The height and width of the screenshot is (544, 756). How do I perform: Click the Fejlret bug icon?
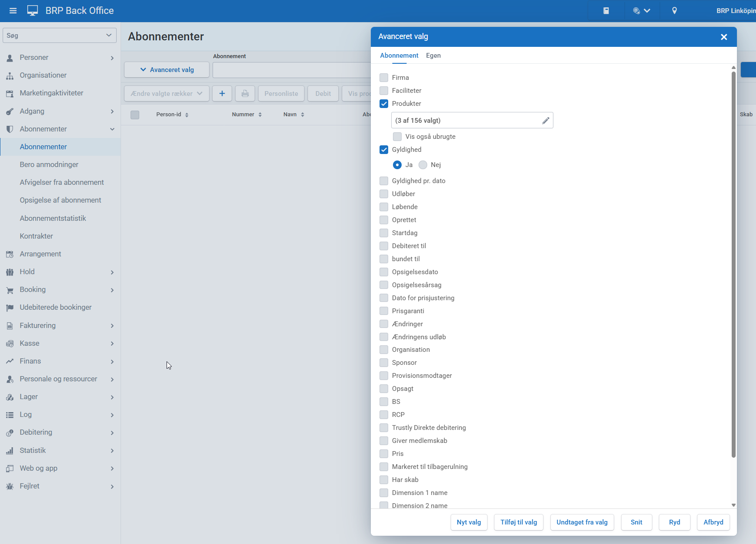(10, 486)
